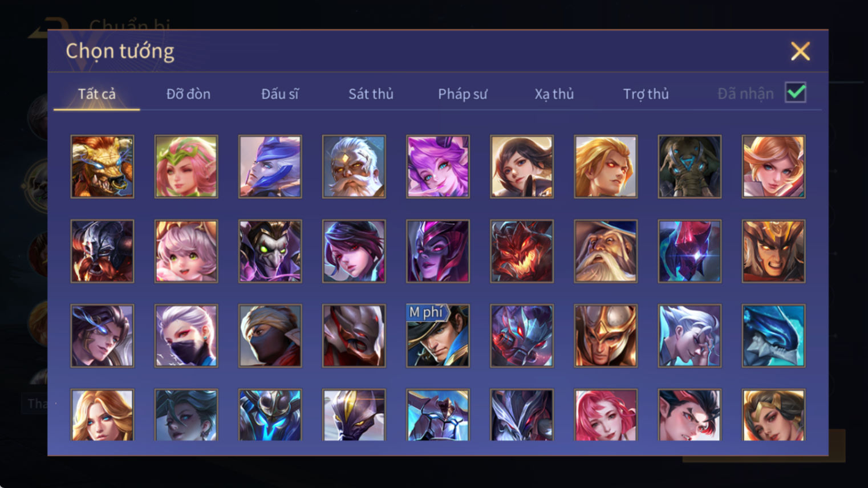Viewport: 868px width, 488px height.
Task: Switch to the Đỡ đòn tab
Action: (x=188, y=94)
